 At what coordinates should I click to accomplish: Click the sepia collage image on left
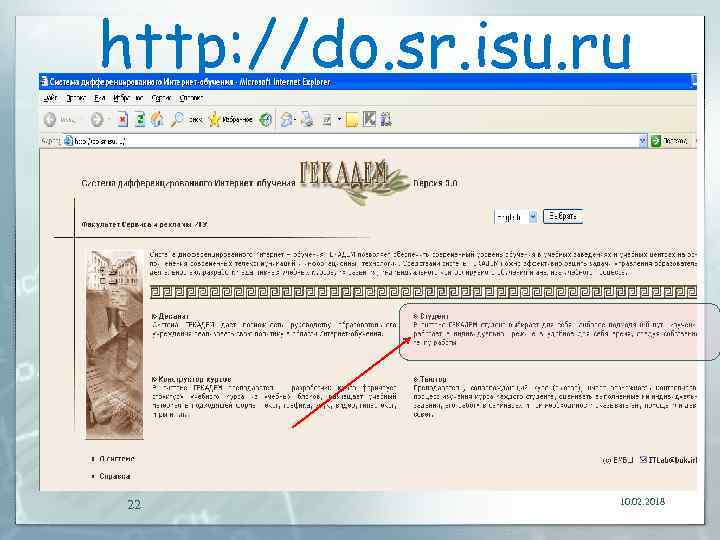(x=115, y=344)
